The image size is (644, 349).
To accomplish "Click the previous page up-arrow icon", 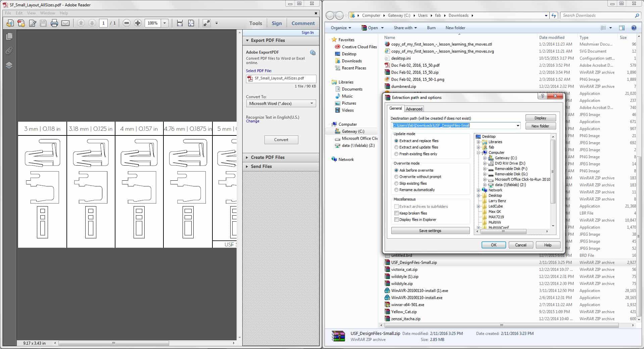I will (x=81, y=23).
